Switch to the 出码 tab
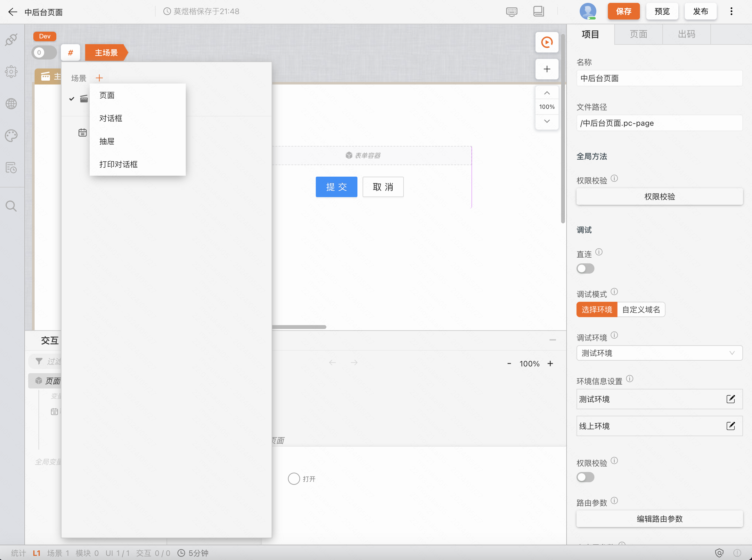The width and height of the screenshot is (752, 560). coord(686,34)
